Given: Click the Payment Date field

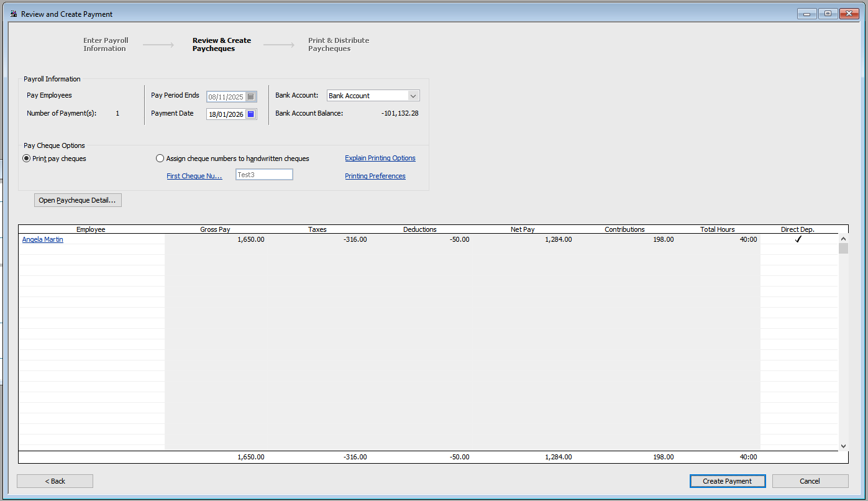Looking at the screenshot, I should click(226, 114).
